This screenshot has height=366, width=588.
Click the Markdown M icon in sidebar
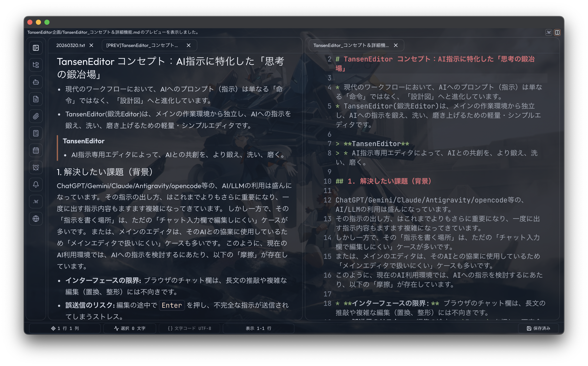[36, 202]
